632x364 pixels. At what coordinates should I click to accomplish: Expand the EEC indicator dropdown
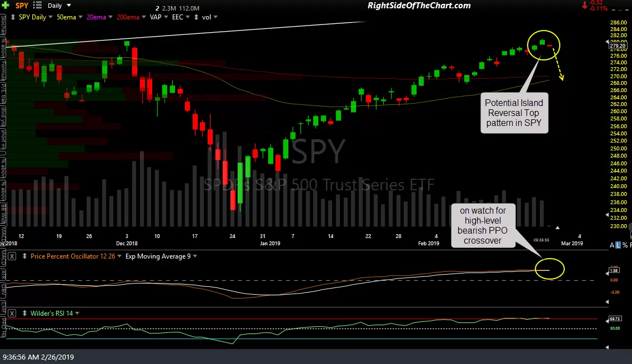pyautogui.click(x=188, y=17)
